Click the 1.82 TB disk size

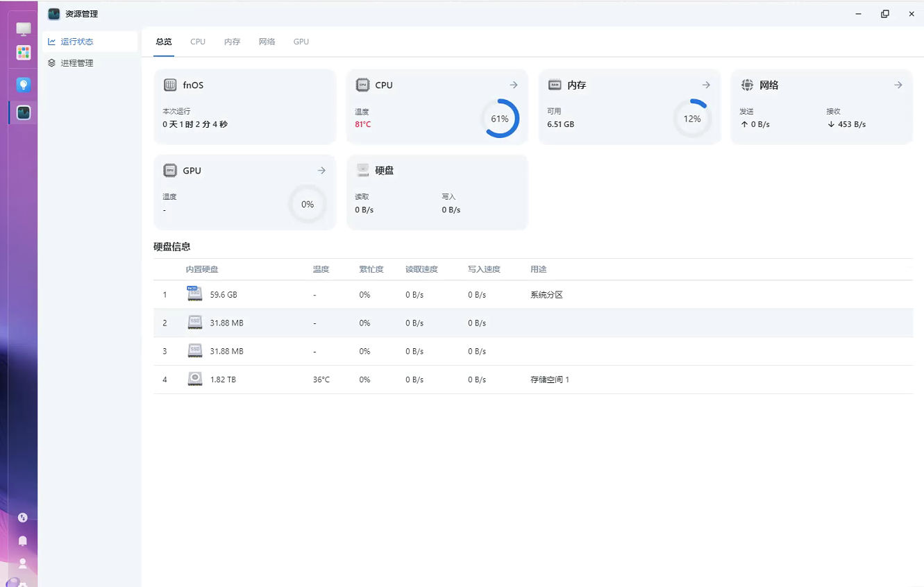(x=223, y=380)
